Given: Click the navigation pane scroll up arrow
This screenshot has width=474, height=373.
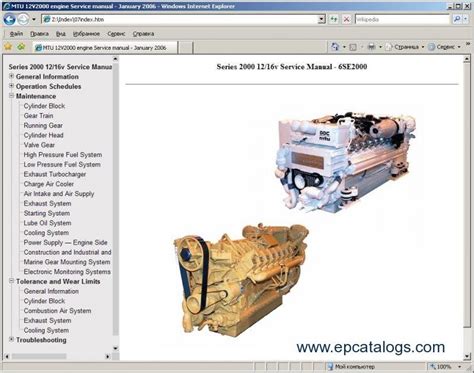Looking at the screenshot, I should [x=115, y=59].
